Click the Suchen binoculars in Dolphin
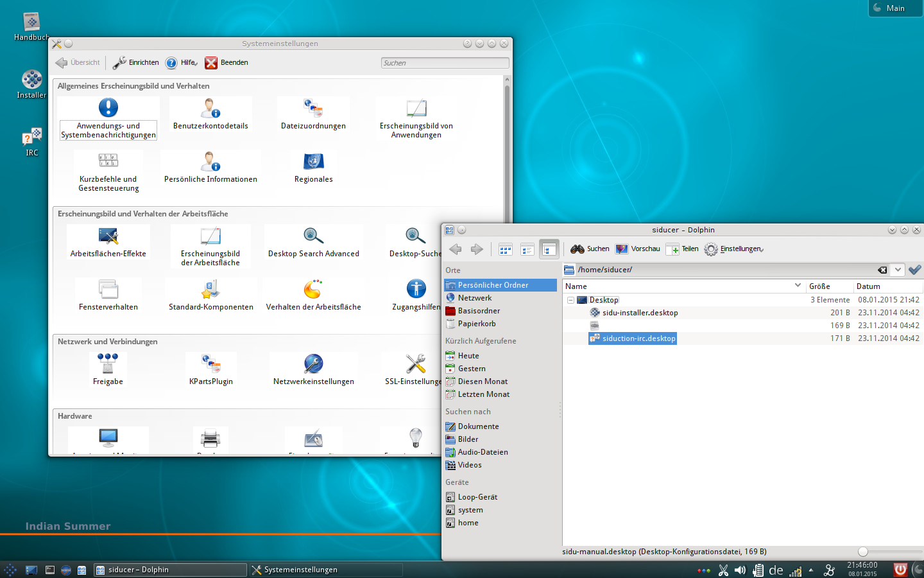 point(590,249)
